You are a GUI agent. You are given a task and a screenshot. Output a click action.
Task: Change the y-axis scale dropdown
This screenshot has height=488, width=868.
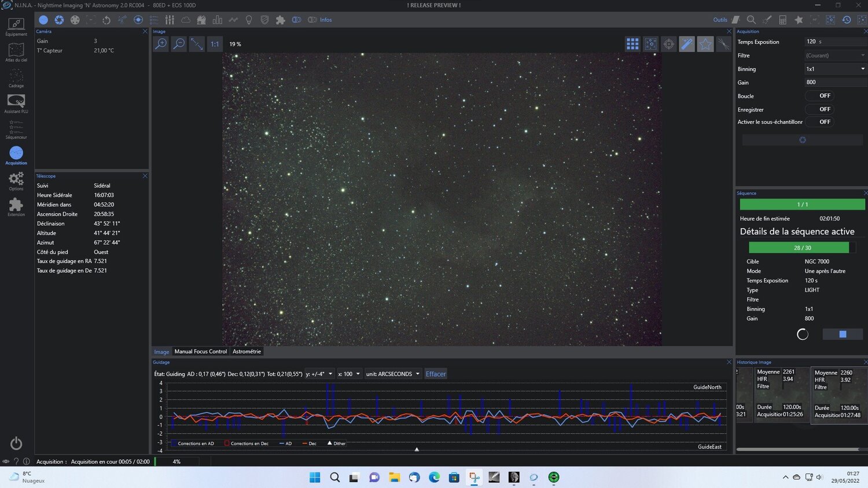(320, 374)
